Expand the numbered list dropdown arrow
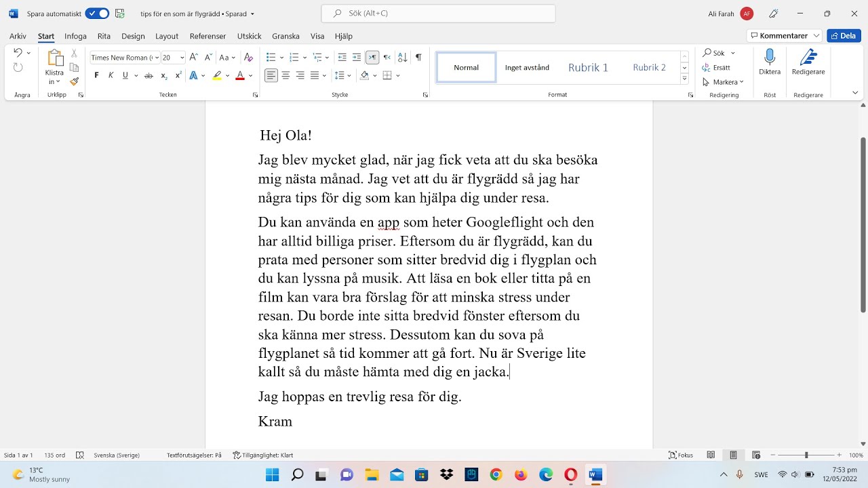 click(304, 58)
